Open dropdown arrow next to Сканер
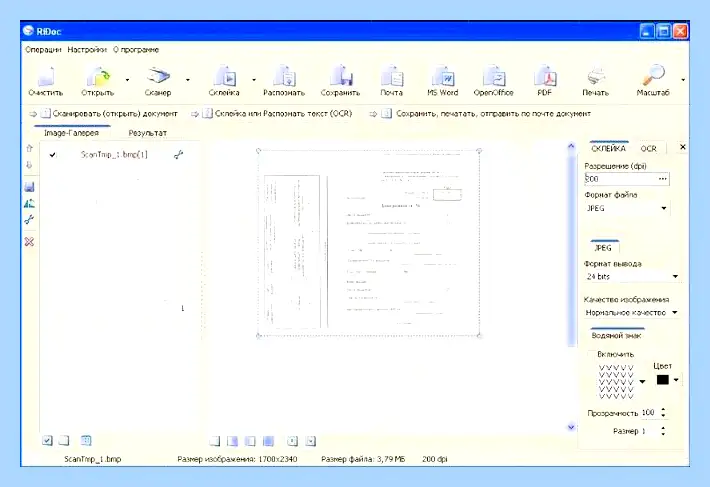 [187, 80]
